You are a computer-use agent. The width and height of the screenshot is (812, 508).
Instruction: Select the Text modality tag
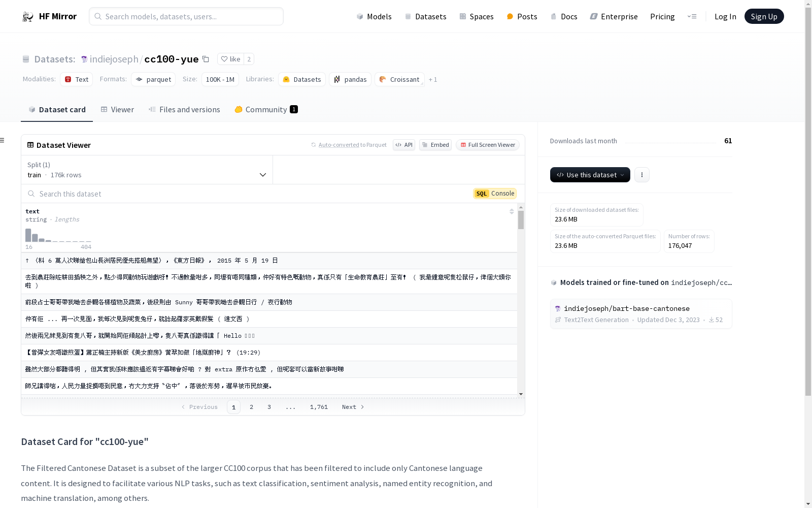pos(77,79)
